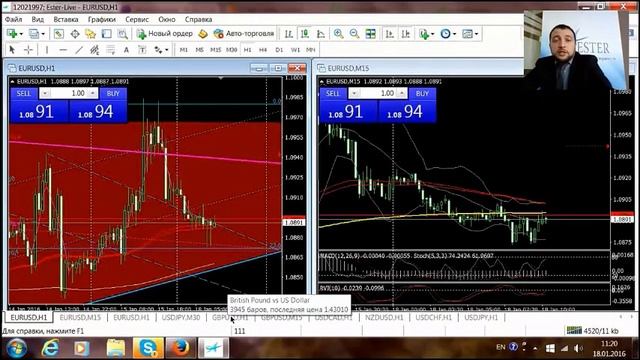The width and height of the screenshot is (640, 360).
Task: Zoom out the chart with minus magnifier
Action: [x=354, y=34]
